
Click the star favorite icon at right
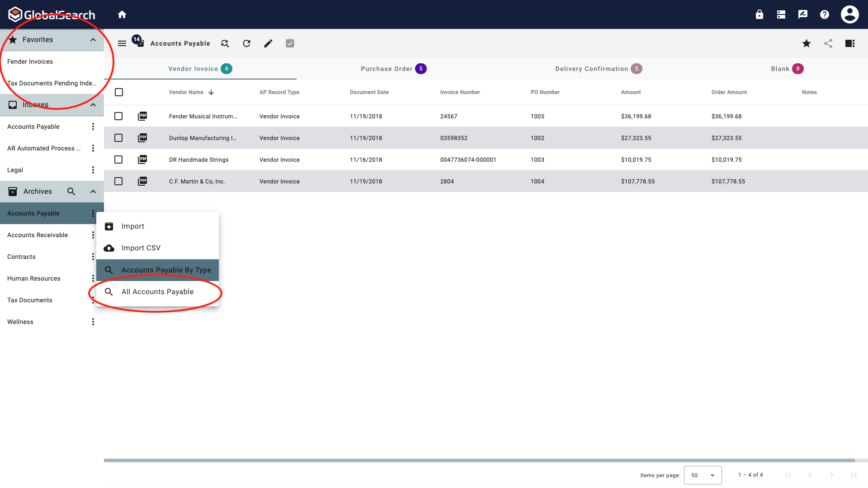[x=806, y=43]
